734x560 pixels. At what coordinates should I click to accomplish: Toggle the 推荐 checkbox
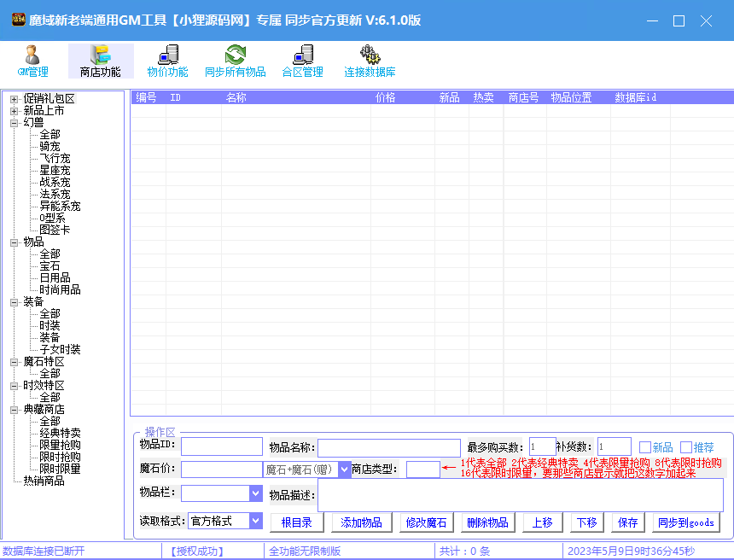pyautogui.click(x=686, y=447)
